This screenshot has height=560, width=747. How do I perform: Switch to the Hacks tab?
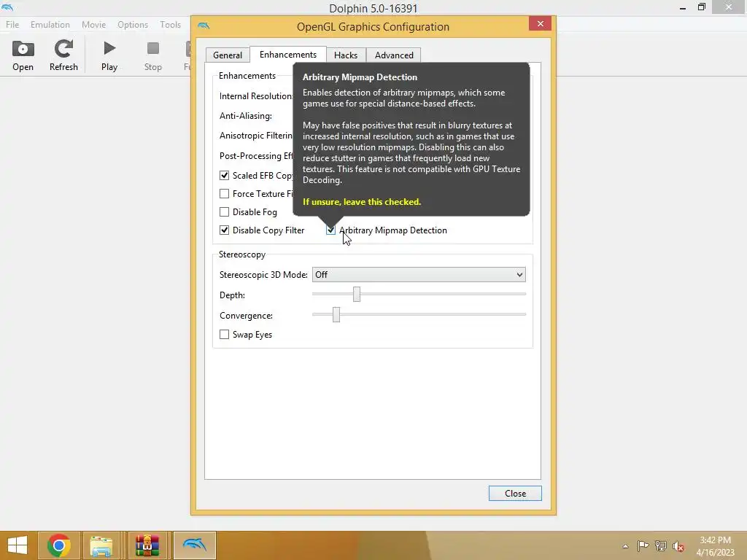345,55
